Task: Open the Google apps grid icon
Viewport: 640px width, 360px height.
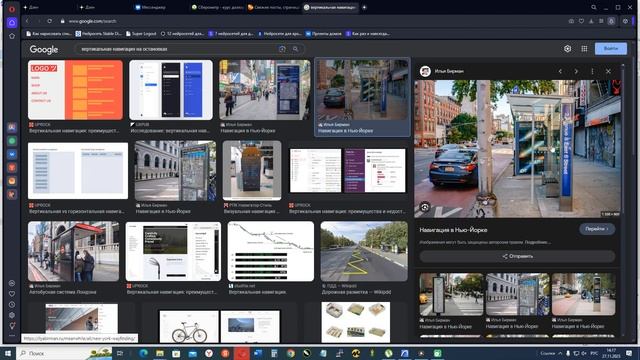Action: pyautogui.click(x=584, y=49)
